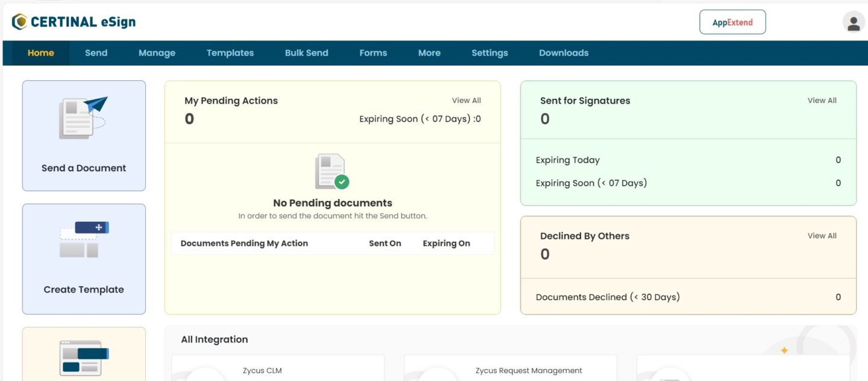The height and width of the screenshot is (381, 868).
Task: Open the Manage menu
Action: (x=157, y=53)
